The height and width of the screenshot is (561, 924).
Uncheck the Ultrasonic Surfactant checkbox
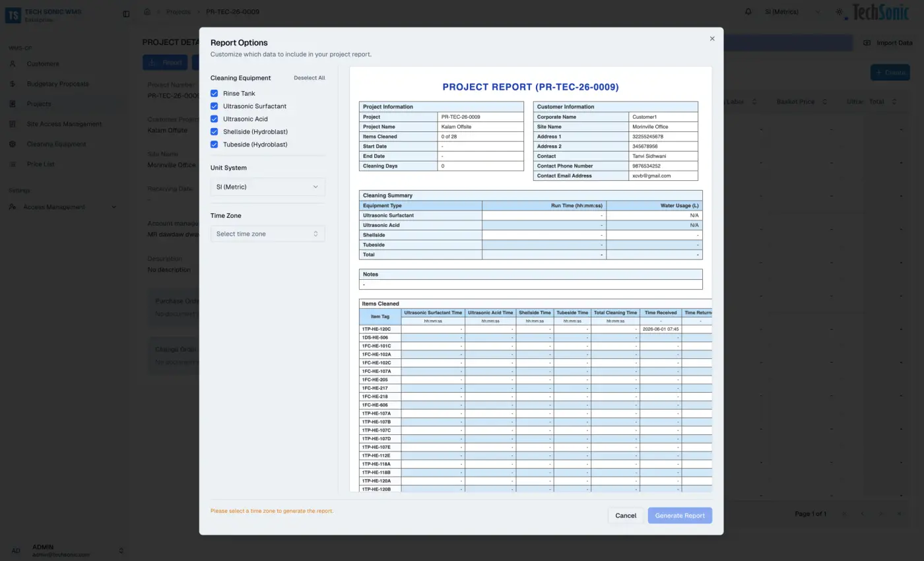[x=214, y=106]
